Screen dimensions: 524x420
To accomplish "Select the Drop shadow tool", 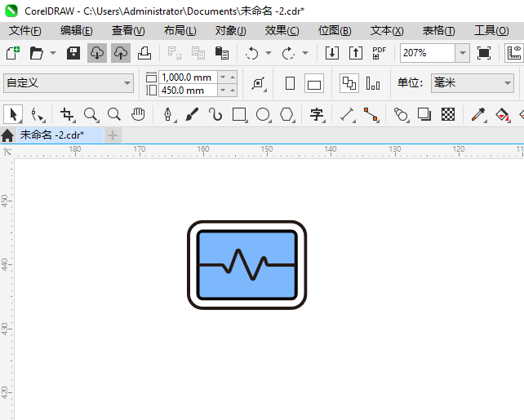I will coord(424,114).
